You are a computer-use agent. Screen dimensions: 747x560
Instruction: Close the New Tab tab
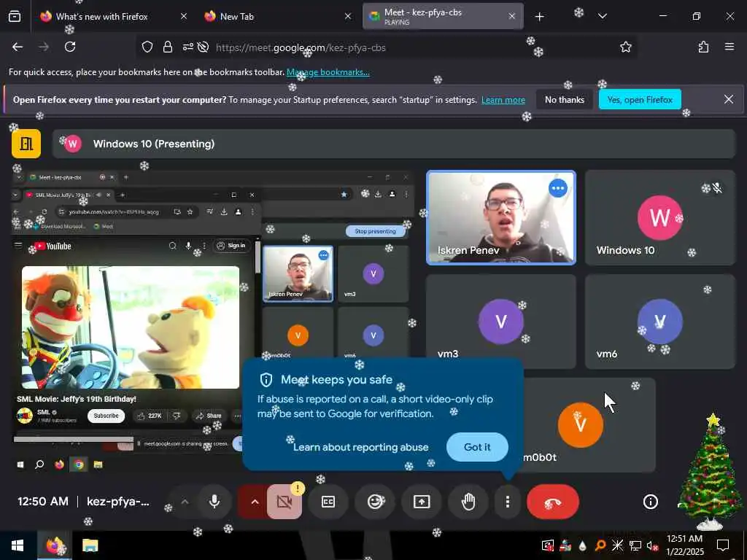pyautogui.click(x=348, y=17)
